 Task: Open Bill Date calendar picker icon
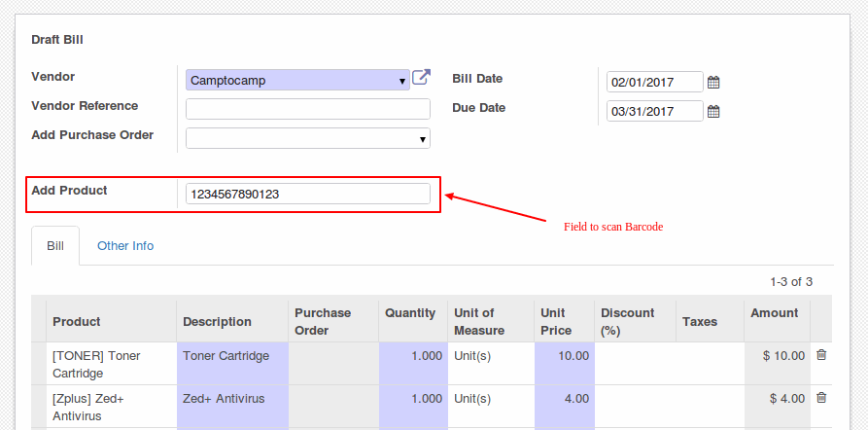coord(713,83)
